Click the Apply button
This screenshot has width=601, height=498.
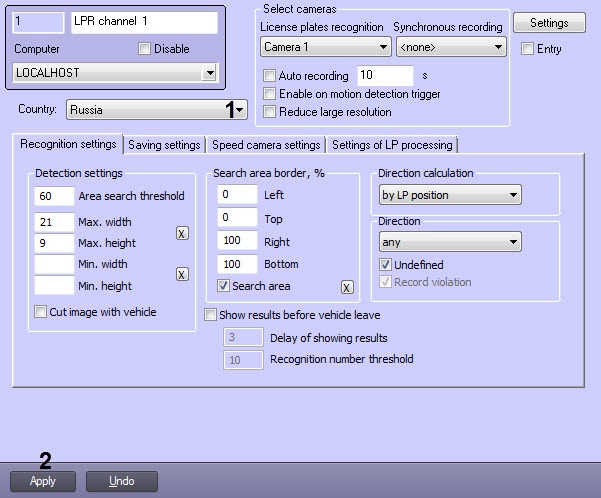43,481
